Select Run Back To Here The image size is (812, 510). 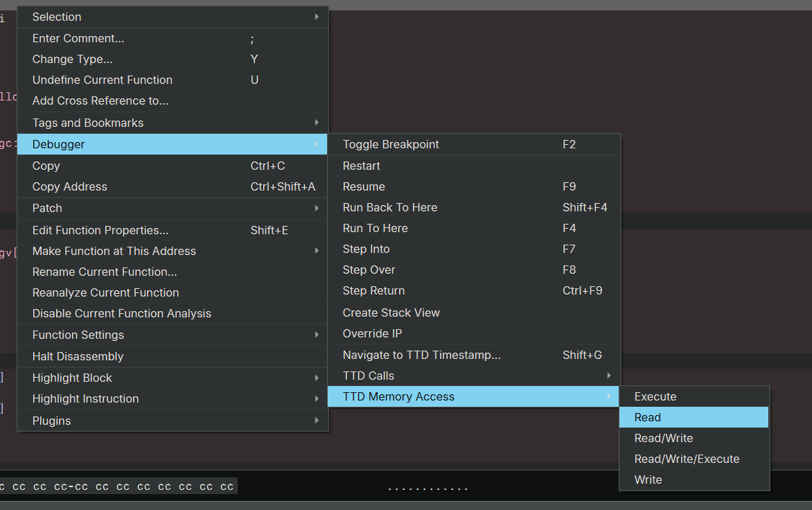tap(390, 208)
